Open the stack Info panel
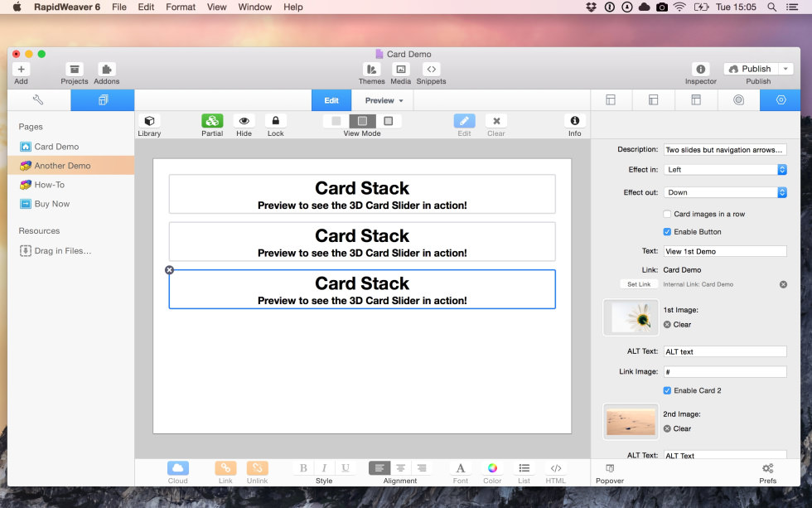 (x=575, y=121)
